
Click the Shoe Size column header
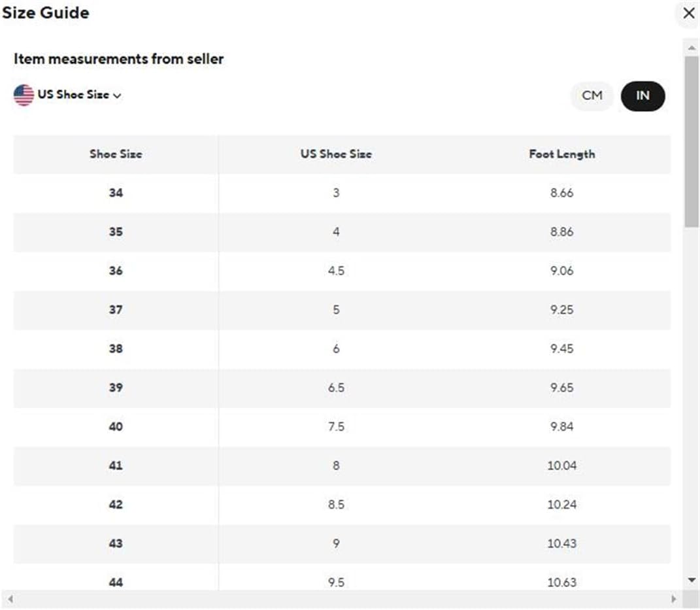coord(116,154)
